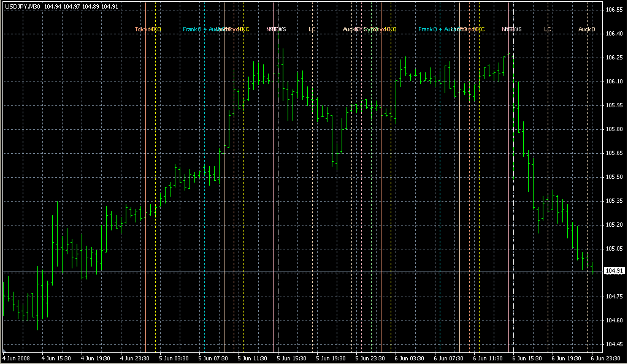Click the 4 Jun 19:30 time label
The height and width of the screenshot is (364, 628).
pyautogui.click(x=95, y=358)
